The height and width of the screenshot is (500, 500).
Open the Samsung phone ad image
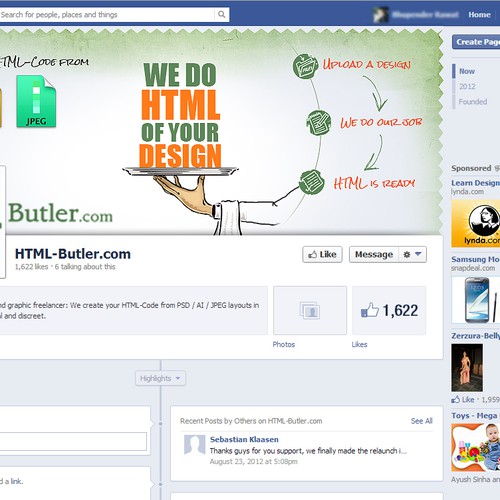pyautogui.click(x=476, y=300)
